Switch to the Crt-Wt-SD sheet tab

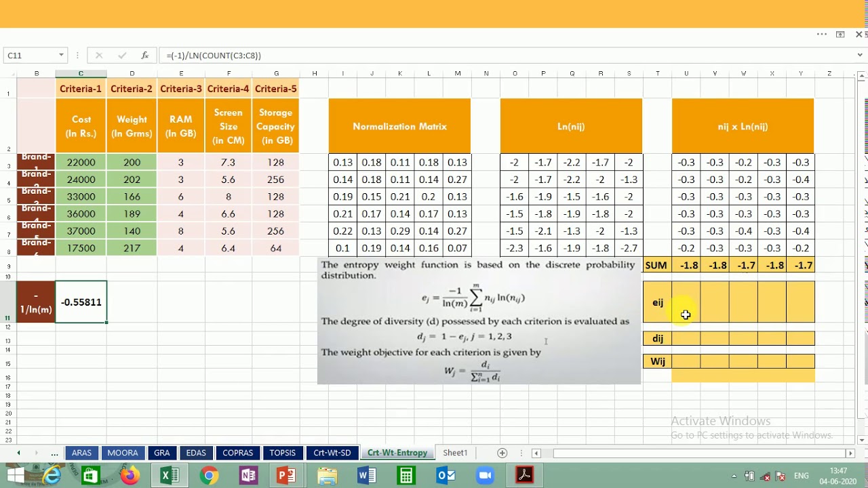click(332, 453)
